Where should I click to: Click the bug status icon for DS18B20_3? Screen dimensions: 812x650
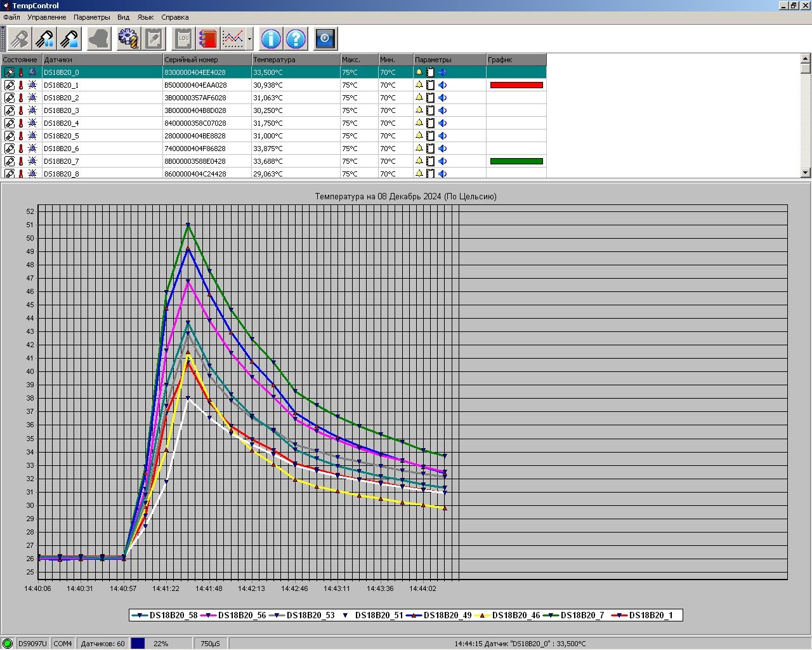(x=32, y=110)
